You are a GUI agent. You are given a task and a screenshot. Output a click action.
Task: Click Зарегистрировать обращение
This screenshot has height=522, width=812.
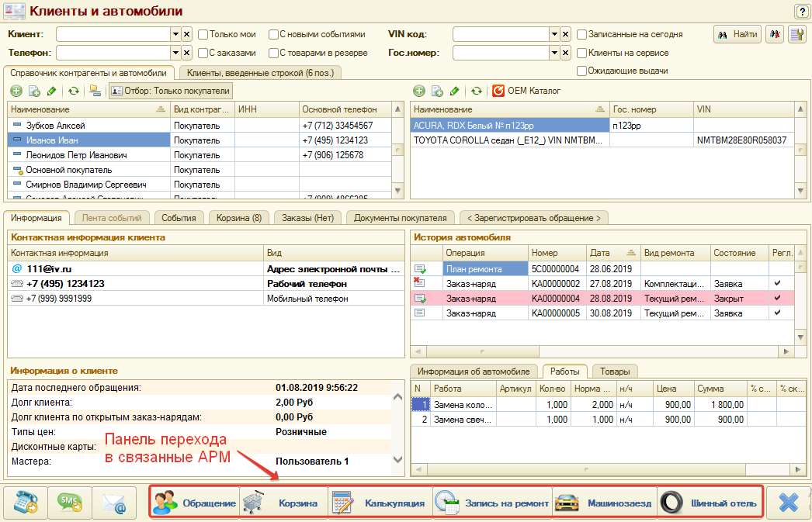click(534, 218)
